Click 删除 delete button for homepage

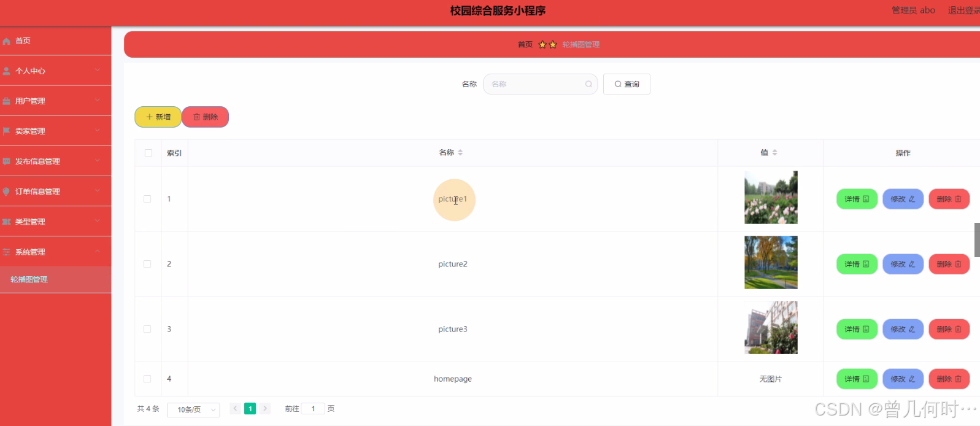949,379
